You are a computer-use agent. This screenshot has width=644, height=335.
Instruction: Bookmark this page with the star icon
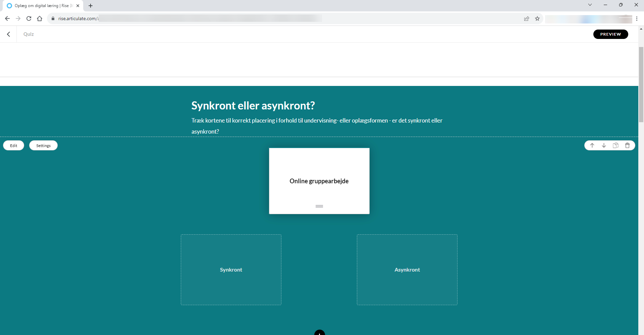click(537, 18)
